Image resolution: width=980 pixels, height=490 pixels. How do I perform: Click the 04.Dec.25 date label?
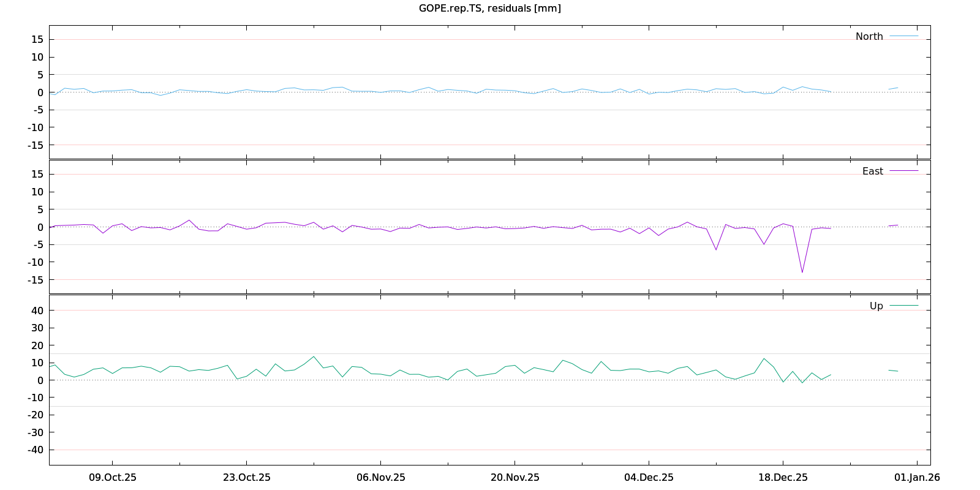point(649,478)
